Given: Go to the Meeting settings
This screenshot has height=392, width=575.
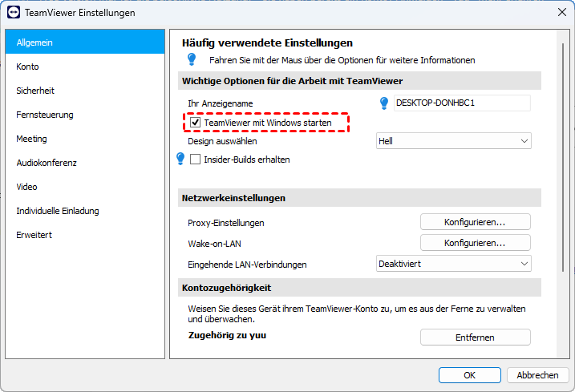Looking at the screenshot, I should 32,139.
